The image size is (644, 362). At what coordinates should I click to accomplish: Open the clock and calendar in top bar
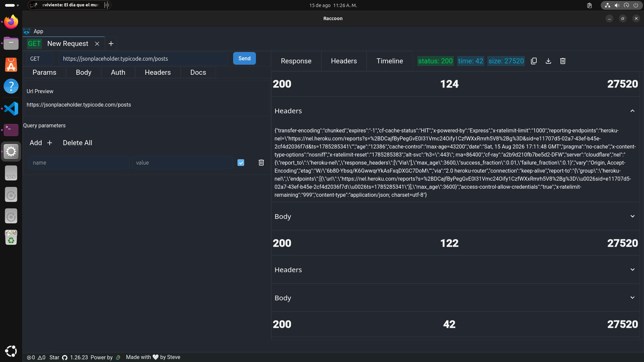click(333, 5)
